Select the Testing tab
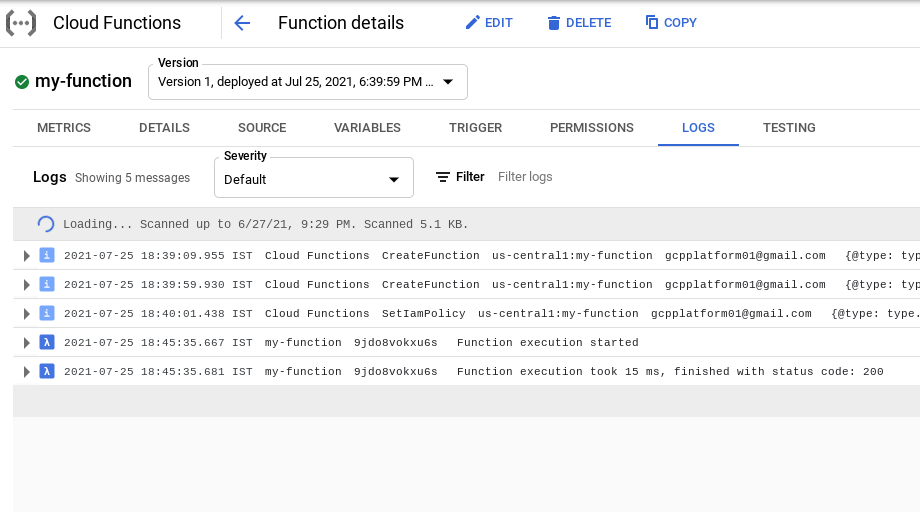The width and height of the screenshot is (920, 512). (789, 128)
